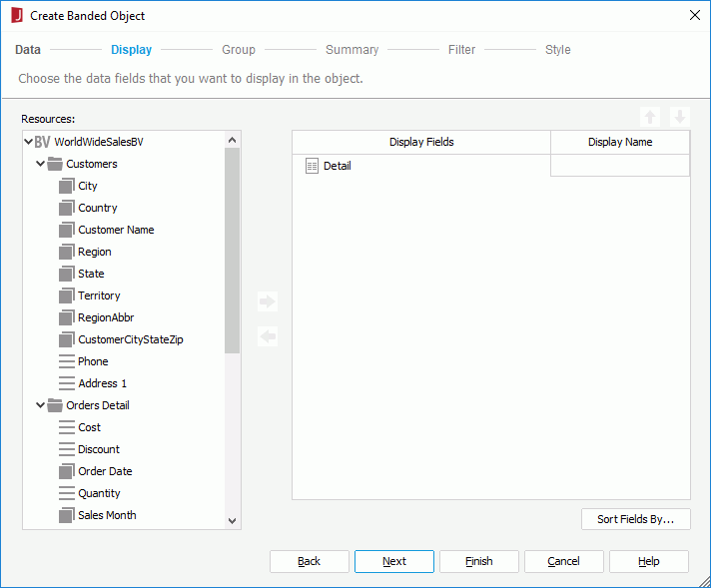Click the Next button
The image size is (711, 588).
point(394,561)
